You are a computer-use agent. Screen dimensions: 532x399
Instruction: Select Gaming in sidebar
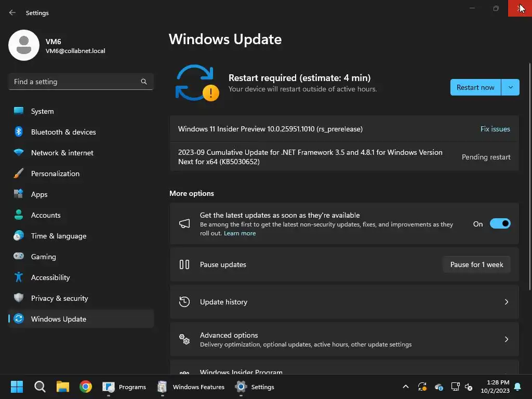(81, 257)
